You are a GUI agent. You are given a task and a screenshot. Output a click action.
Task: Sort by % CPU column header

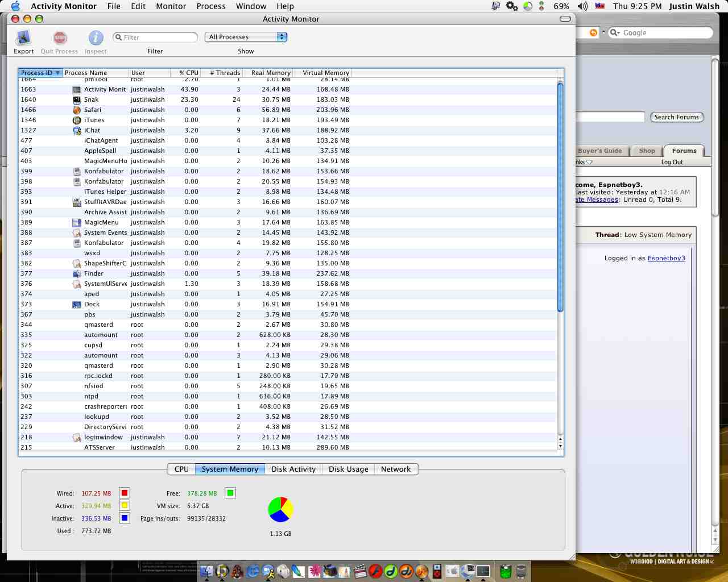point(185,73)
